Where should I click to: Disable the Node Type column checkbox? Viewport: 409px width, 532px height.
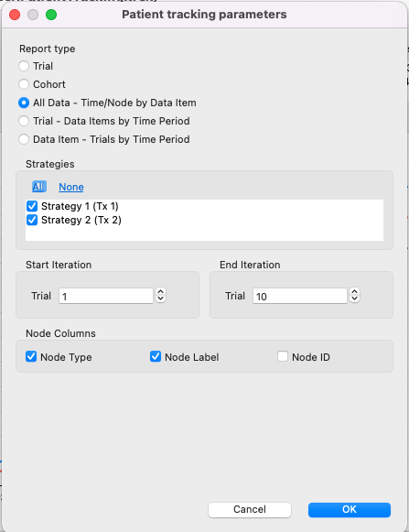point(31,356)
